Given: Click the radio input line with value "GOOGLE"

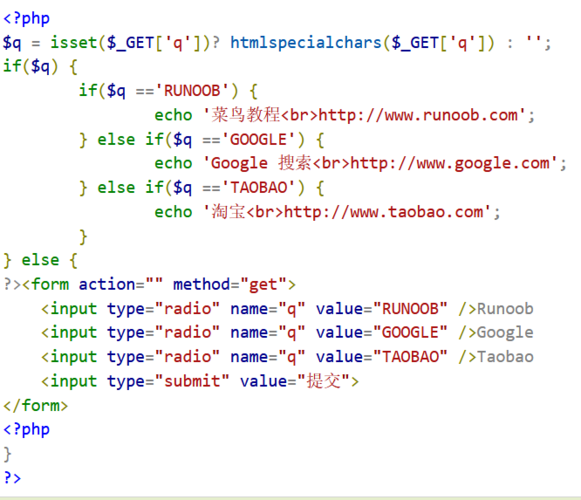Looking at the screenshot, I should click(287, 333).
